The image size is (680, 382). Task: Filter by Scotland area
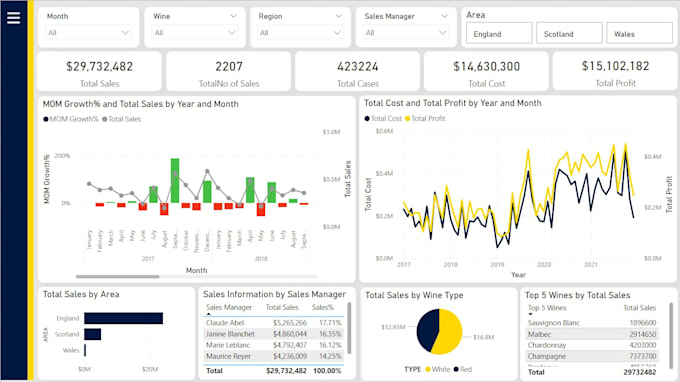pyautogui.click(x=569, y=33)
